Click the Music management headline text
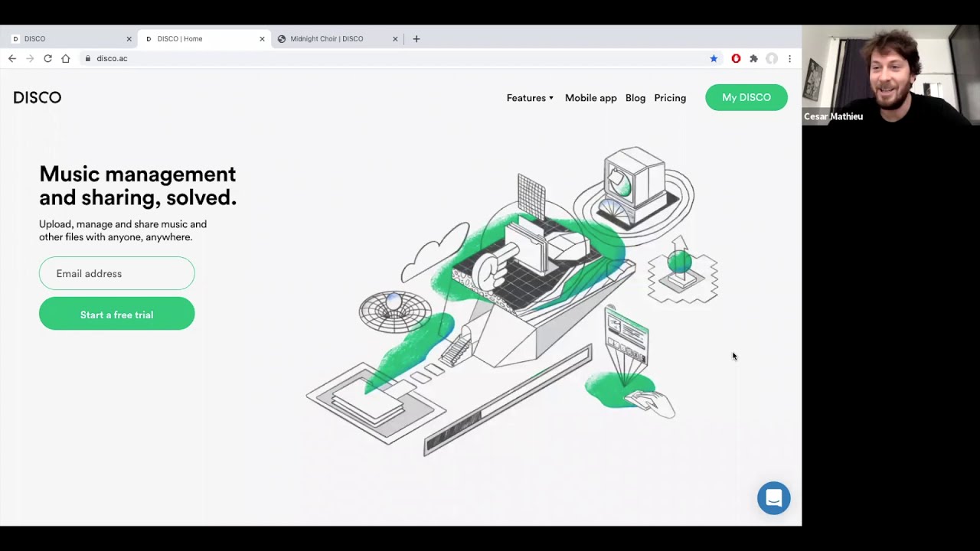Screen dimensions: 980x551 click(138, 186)
